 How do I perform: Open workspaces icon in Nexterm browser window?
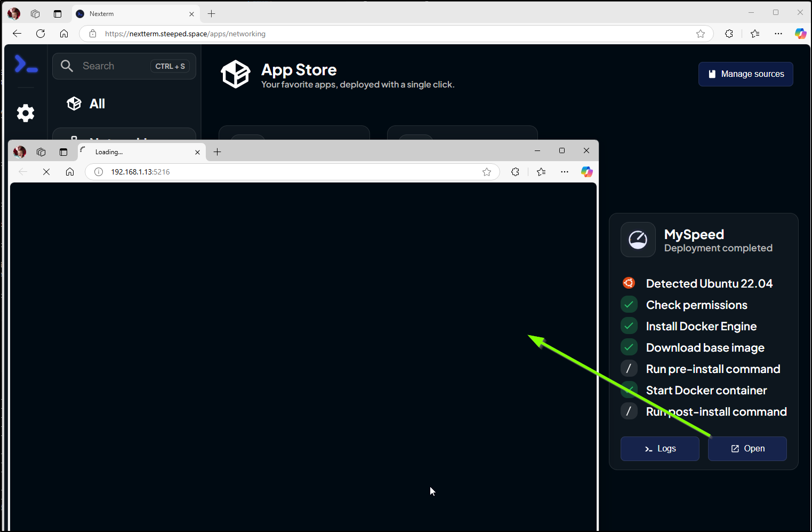point(35,14)
